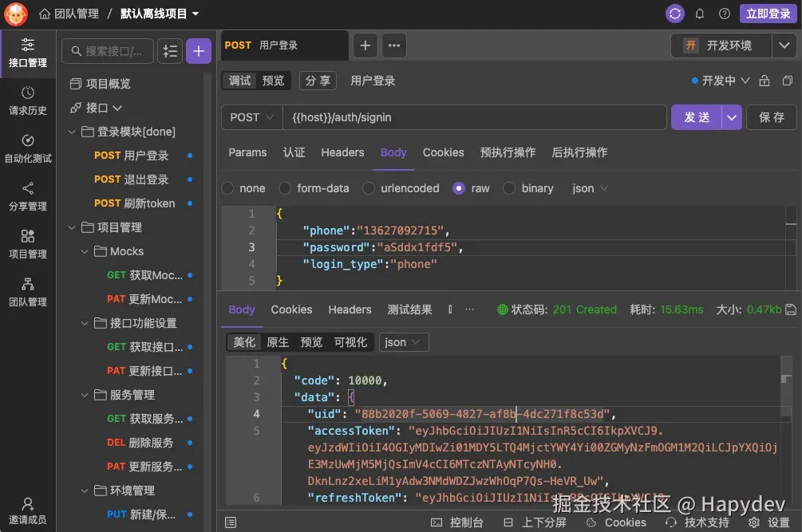This screenshot has width=802, height=532.
Task: Click the sync icon in top bar
Action: [675, 14]
